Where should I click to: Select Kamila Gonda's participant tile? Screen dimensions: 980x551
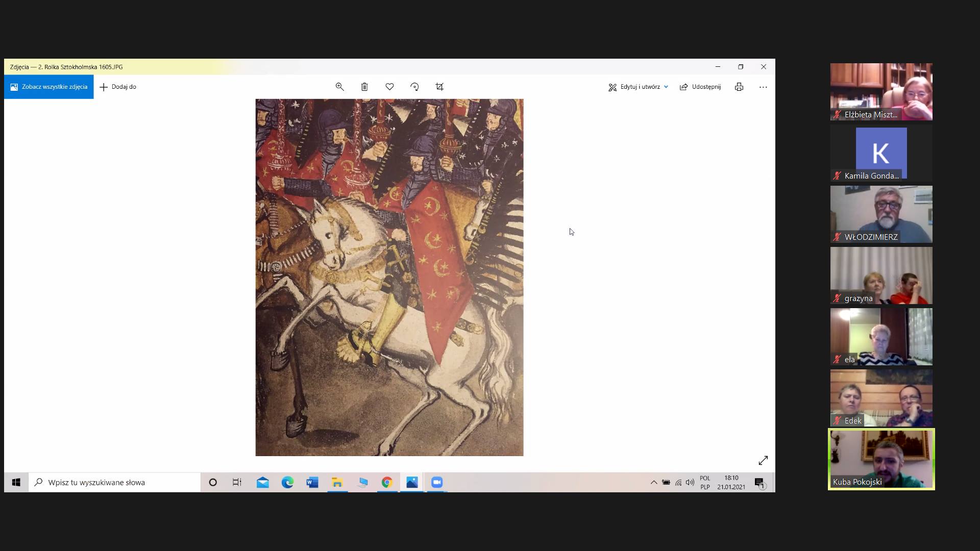[881, 153]
